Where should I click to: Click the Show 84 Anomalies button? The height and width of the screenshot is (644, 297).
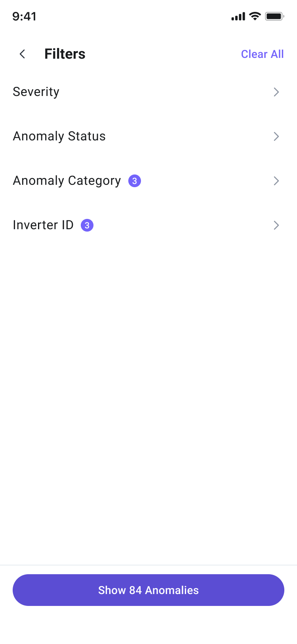[148, 590]
